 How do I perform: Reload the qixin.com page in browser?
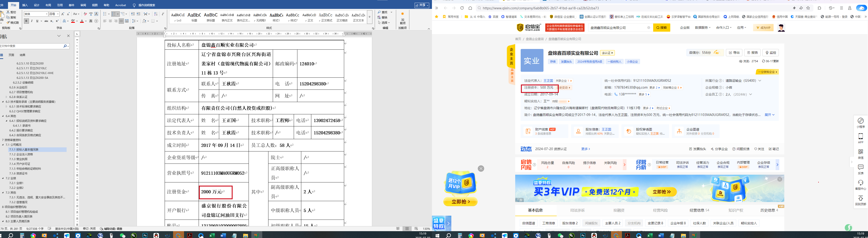pos(462,8)
